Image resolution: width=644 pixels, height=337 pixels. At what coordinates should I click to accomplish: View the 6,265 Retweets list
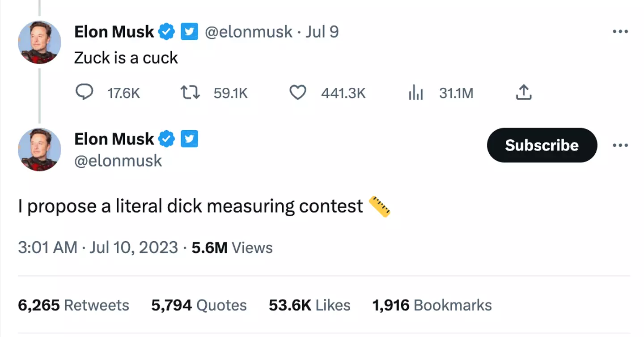[73, 305]
